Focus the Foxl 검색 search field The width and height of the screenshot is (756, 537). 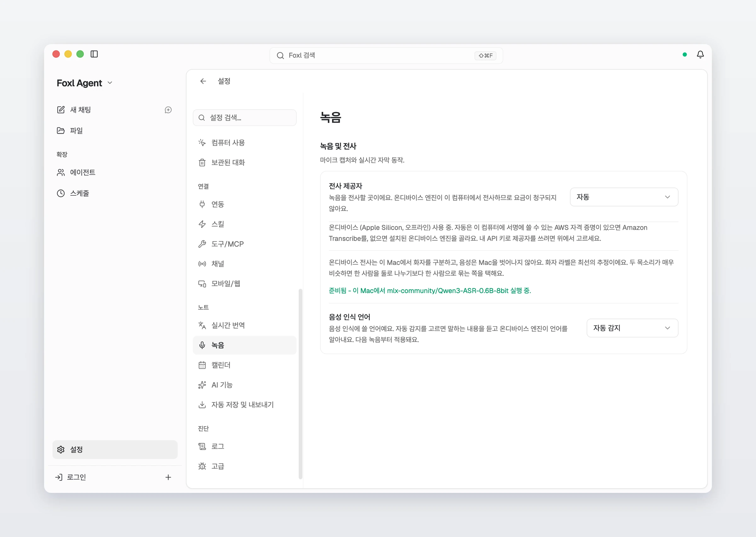[x=386, y=55]
